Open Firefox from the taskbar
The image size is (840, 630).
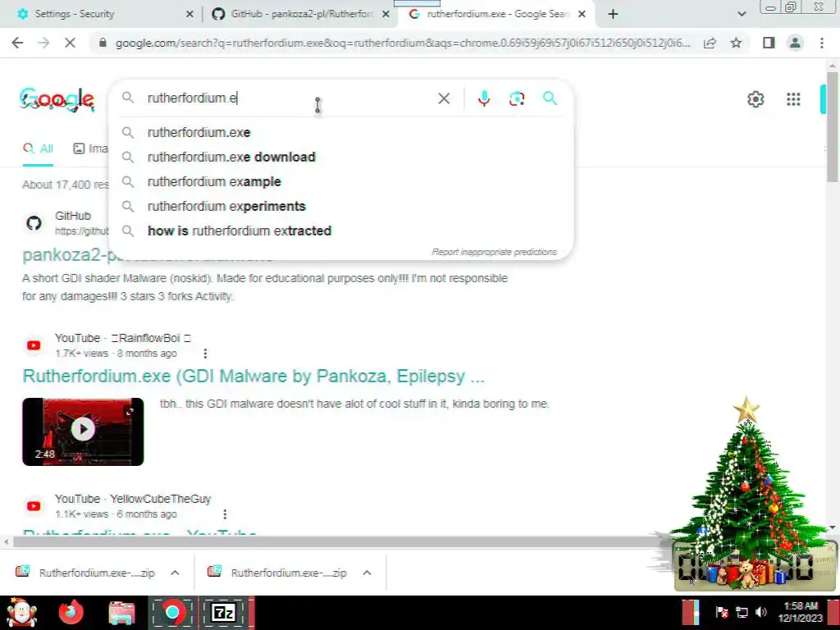click(x=71, y=612)
